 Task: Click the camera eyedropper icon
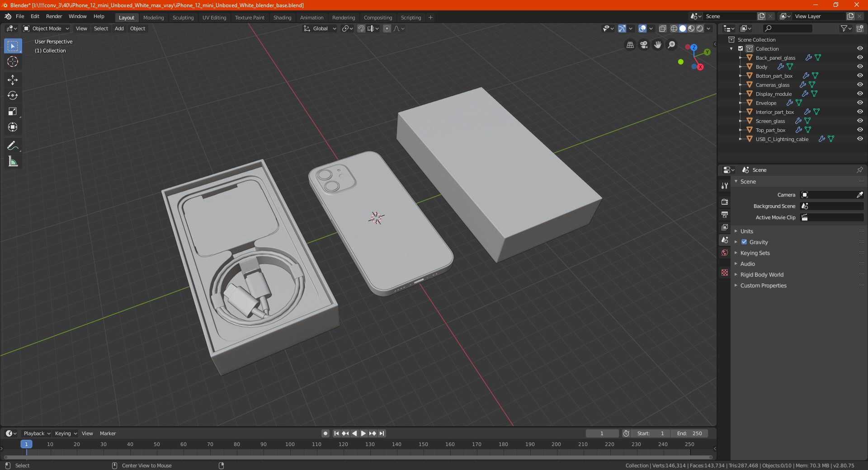[859, 195]
